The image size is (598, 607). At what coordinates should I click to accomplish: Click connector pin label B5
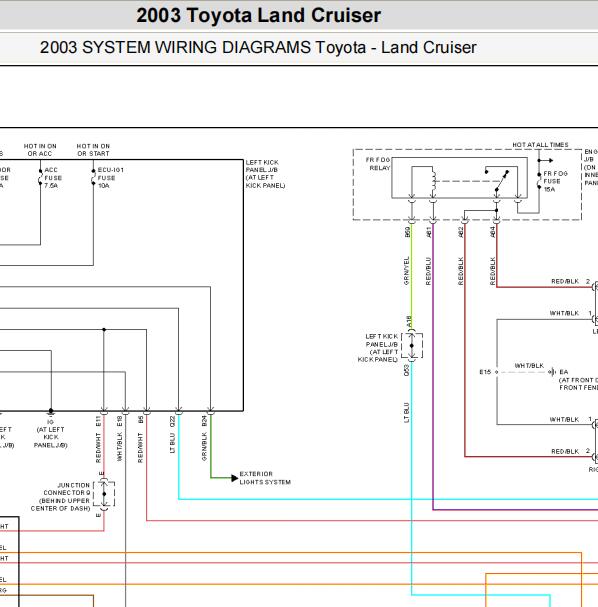(141, 419)
